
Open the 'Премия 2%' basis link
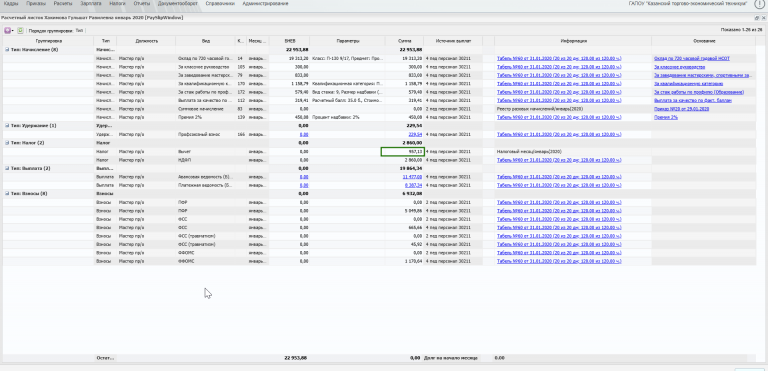tap(666, 118)
